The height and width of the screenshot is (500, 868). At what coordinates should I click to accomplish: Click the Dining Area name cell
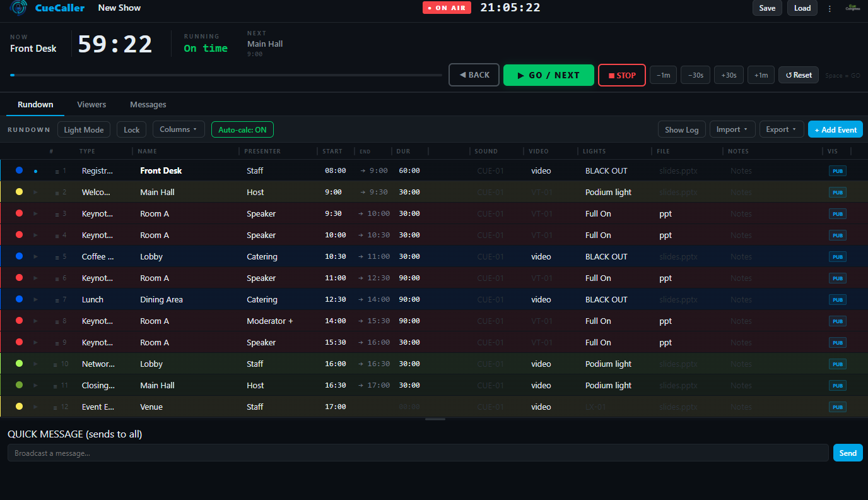(x=161, y=299)
